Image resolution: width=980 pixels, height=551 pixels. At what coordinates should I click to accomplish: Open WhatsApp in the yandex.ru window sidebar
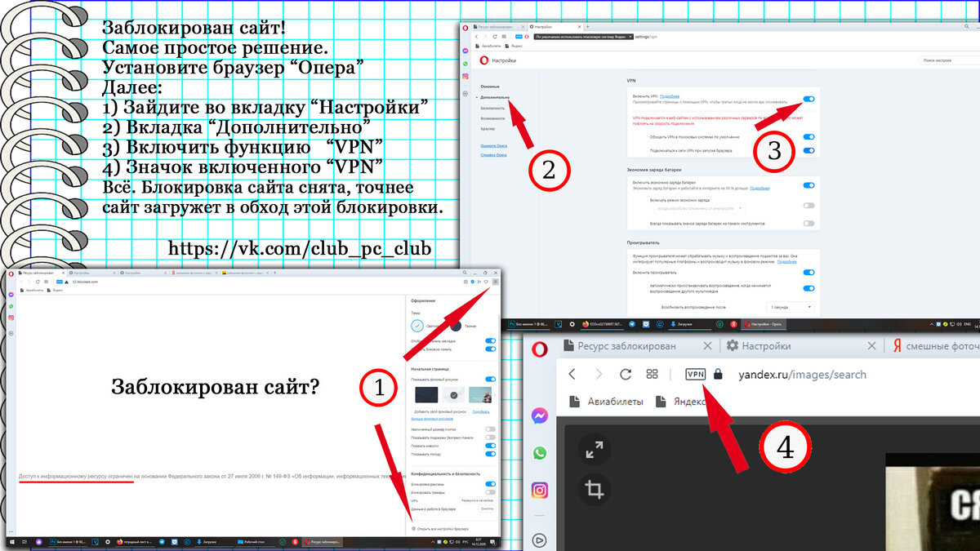coord(539,453)
